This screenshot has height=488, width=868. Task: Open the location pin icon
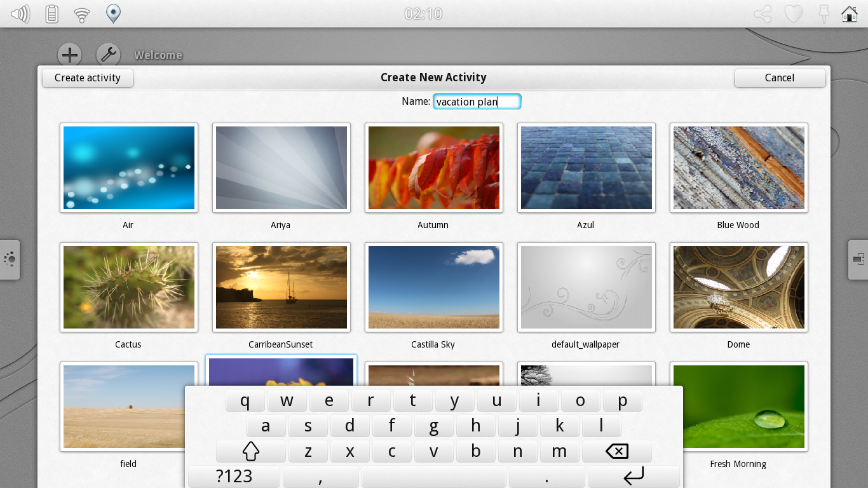(x=113, y=13)
